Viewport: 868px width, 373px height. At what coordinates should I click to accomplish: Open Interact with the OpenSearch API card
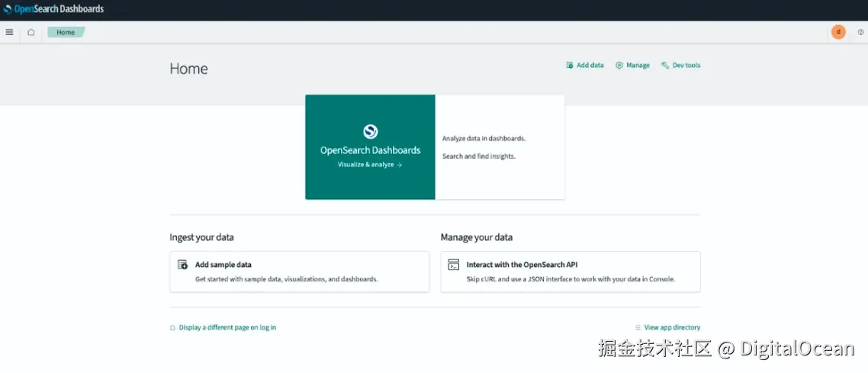point(571,272)
